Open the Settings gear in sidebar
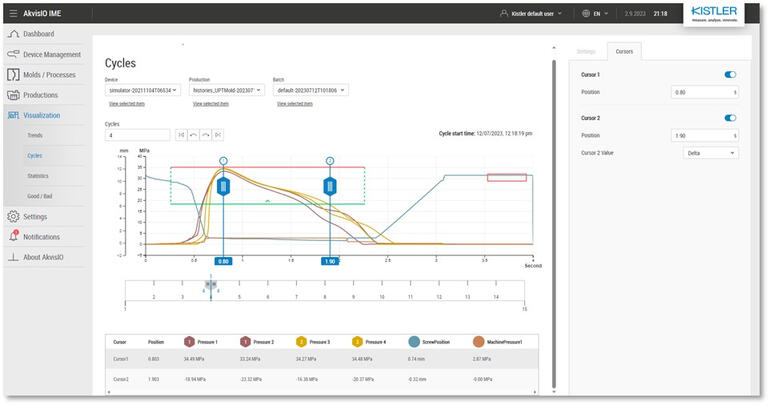This screenshot has width=770, height=406. coord(13,217)
